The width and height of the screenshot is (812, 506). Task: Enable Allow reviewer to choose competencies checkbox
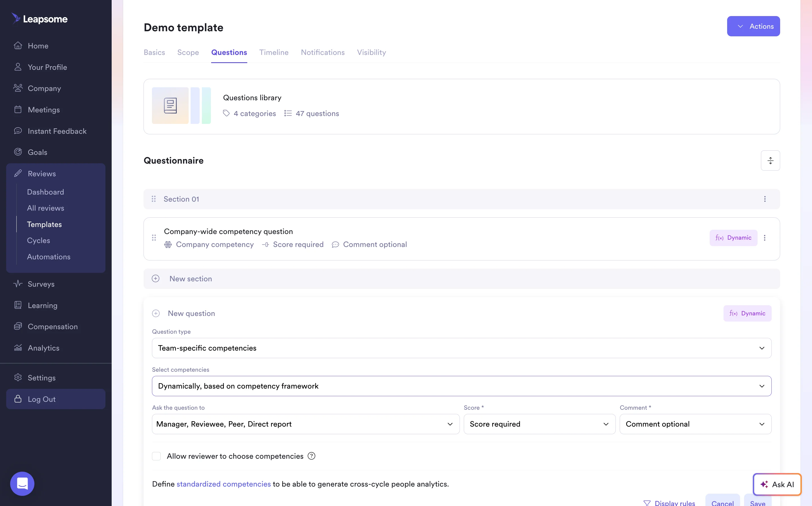tap(156, 456)
